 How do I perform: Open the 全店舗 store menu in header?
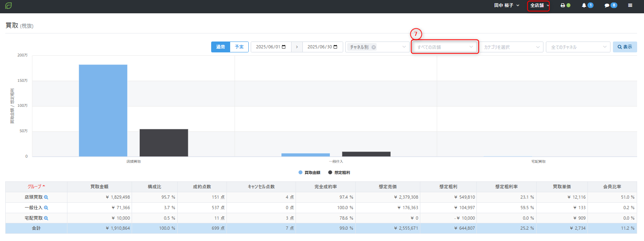pos(539,6)
